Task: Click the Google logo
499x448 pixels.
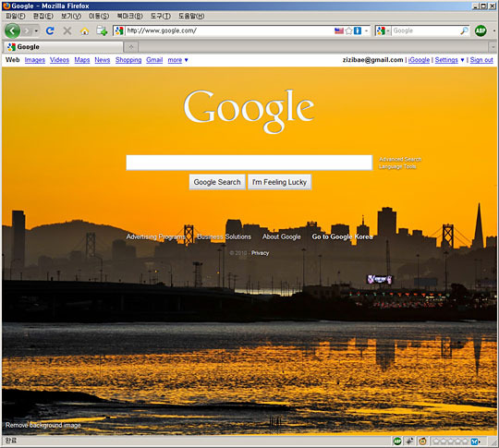Action: click(249, 111)
